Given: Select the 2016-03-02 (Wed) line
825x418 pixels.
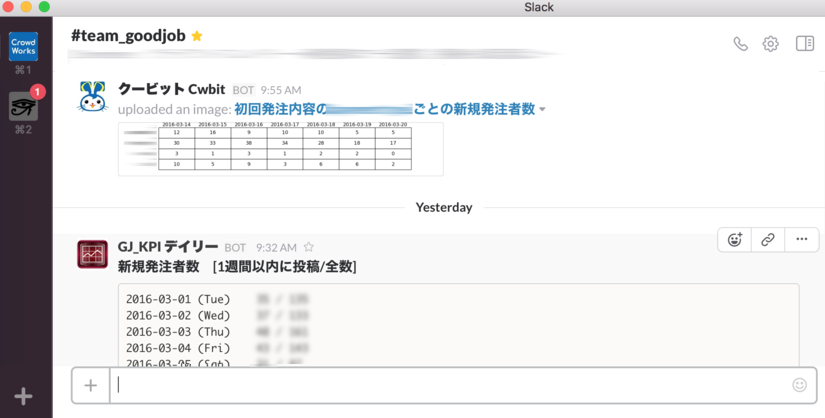Looking at the screenshot, I should (x=217, y=315).
